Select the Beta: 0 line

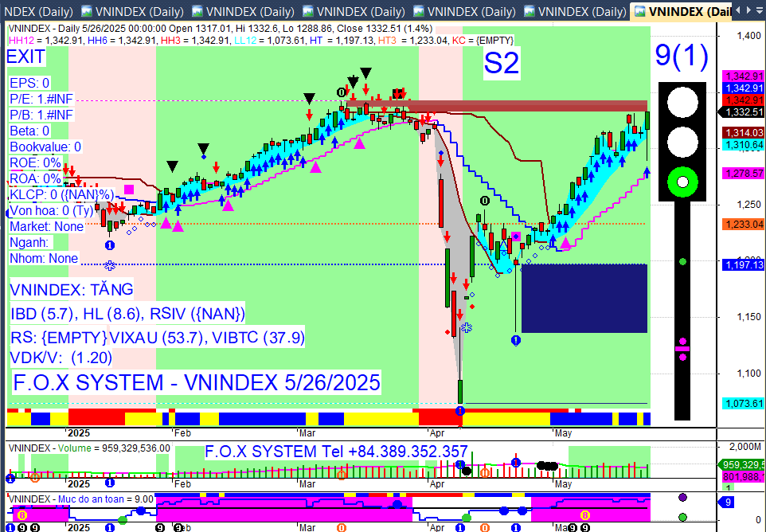(x=29, y=131)
